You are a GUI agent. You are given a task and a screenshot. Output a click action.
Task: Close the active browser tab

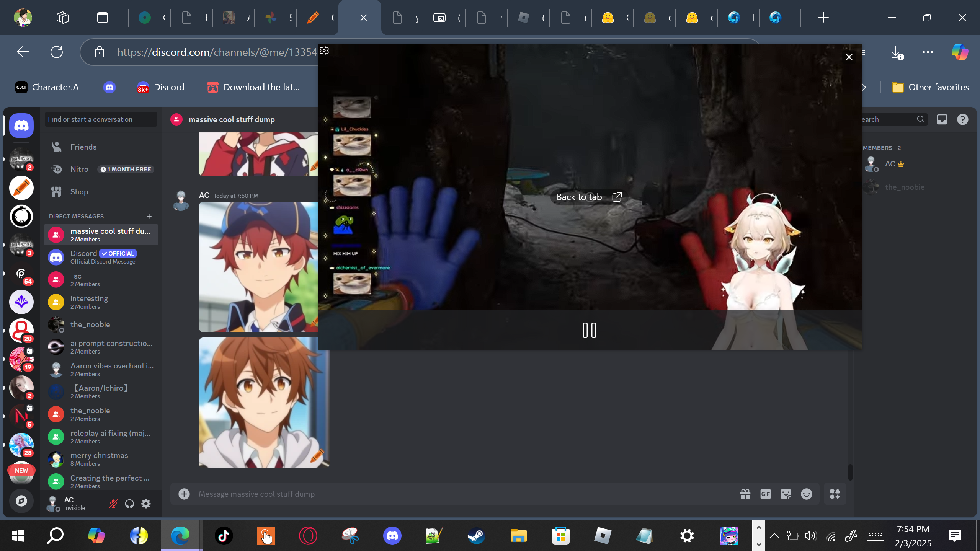coord(364,18)
